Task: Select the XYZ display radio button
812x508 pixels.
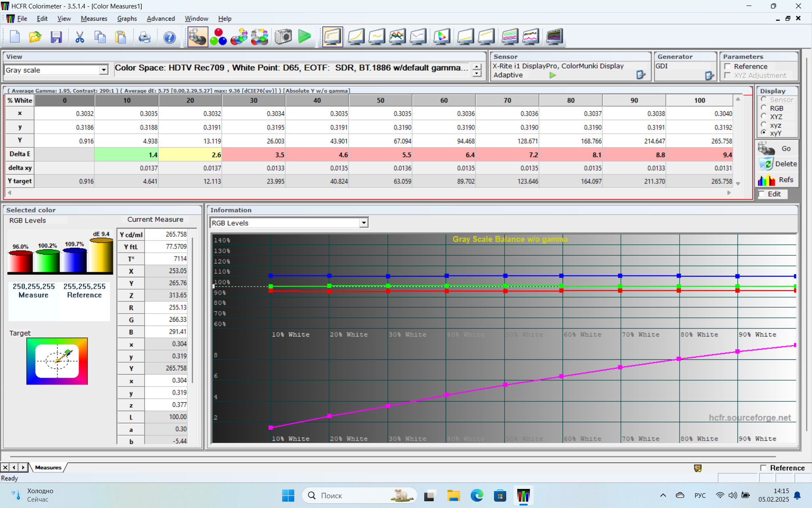Action: coord(764,116)
